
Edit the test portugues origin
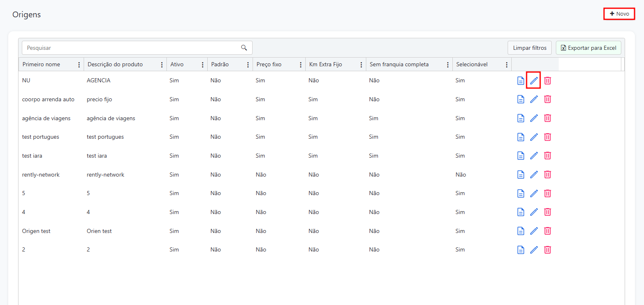(x=534, y=137)
